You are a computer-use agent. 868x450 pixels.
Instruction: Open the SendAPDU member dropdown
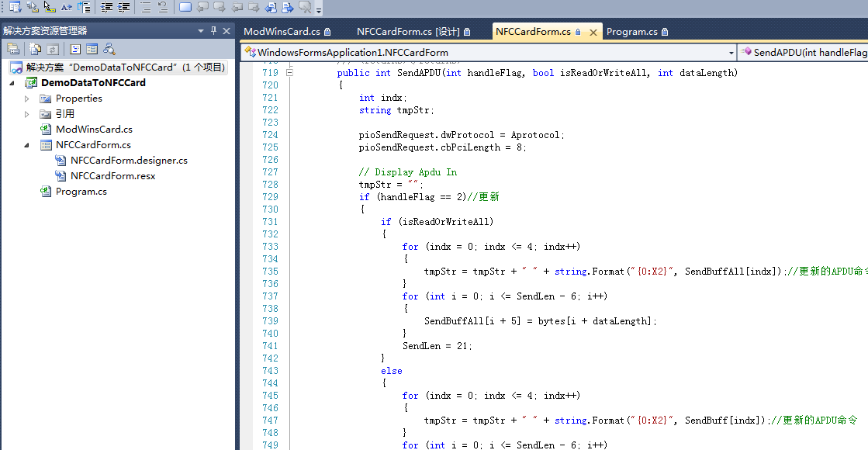804,53
